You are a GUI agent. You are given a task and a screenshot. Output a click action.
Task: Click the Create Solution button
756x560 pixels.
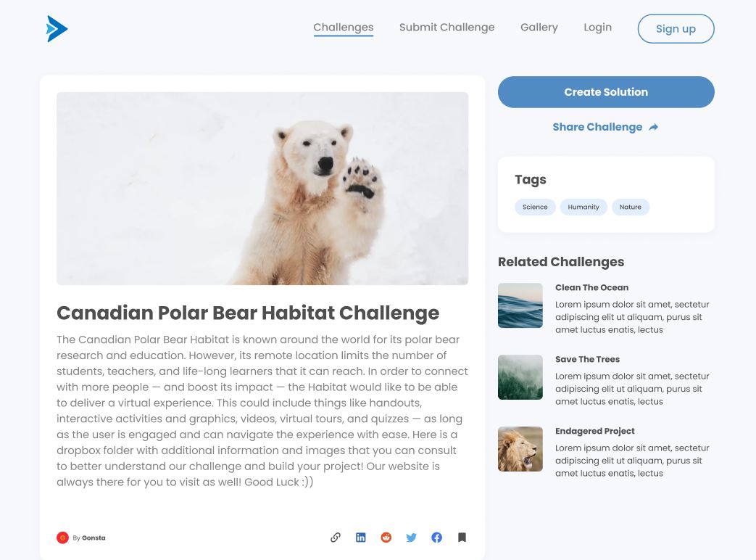[606, 92]
